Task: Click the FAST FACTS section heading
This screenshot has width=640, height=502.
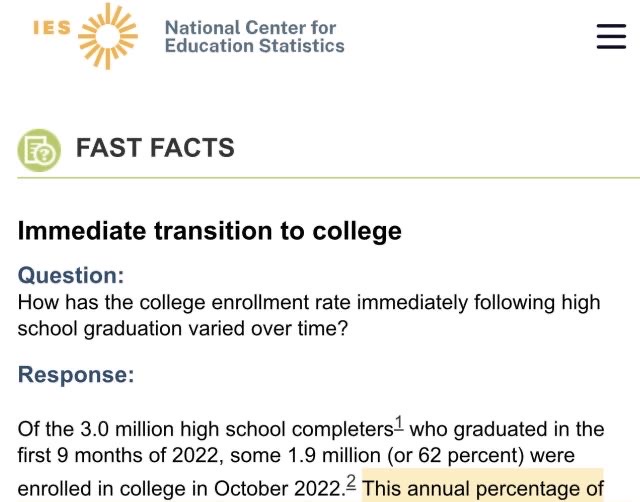Action: (155, 147)
